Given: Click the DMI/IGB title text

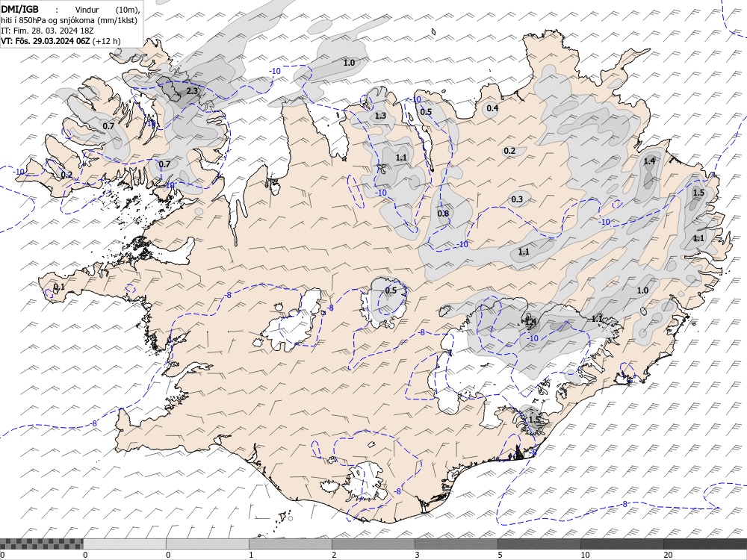Looking at the screenshot, I should click(x=19, y=9).
